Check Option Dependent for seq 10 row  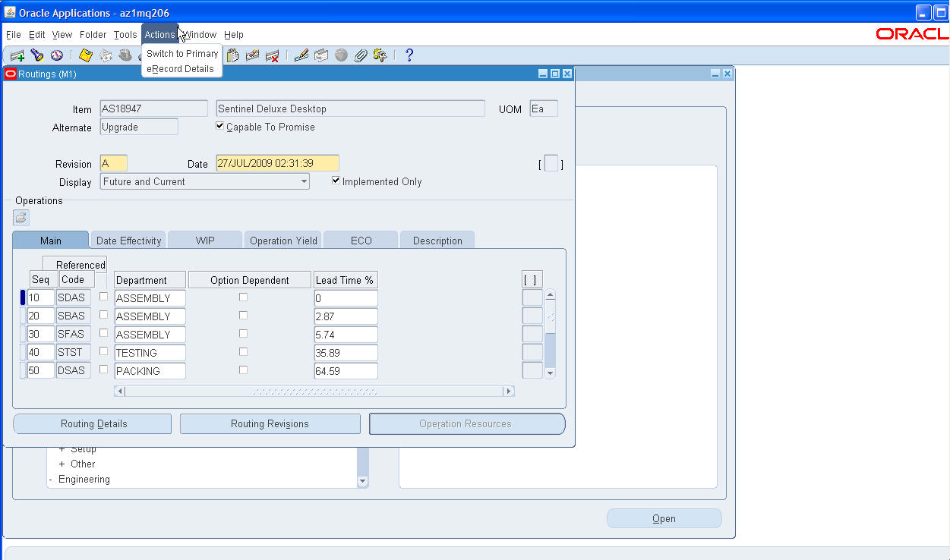[243, 297]
